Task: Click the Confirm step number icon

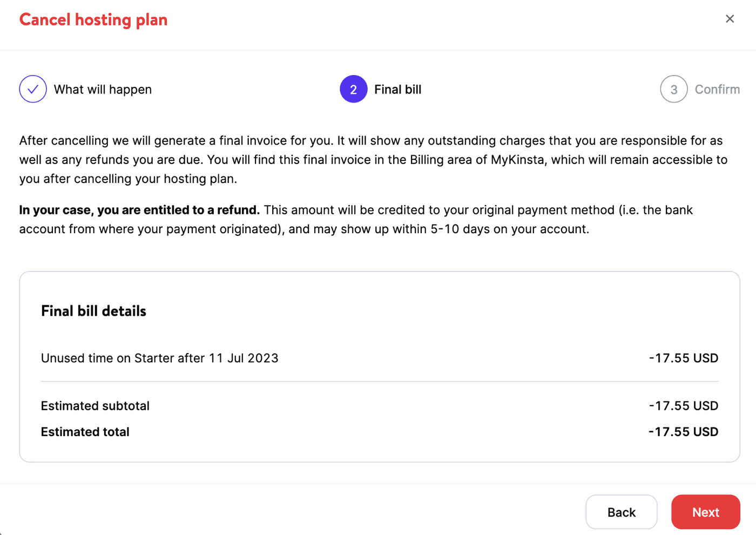Action: (673, 89)
